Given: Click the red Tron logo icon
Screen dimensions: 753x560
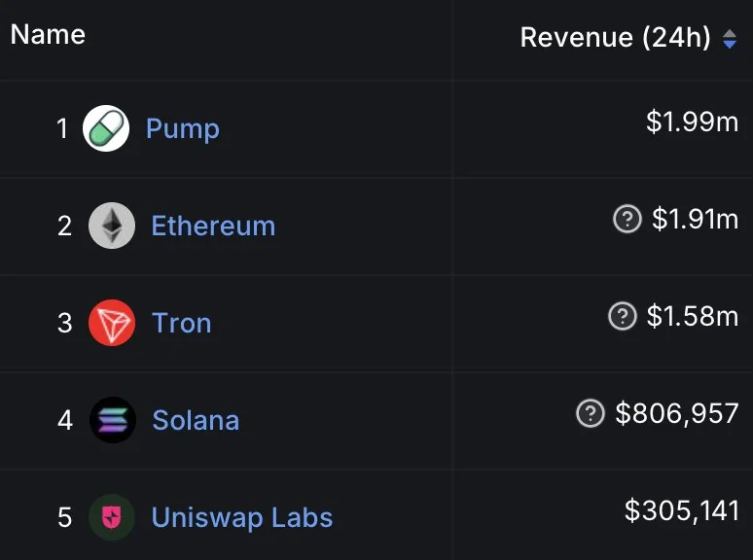Looking at the screenshot, I should [x=112, y=323].
